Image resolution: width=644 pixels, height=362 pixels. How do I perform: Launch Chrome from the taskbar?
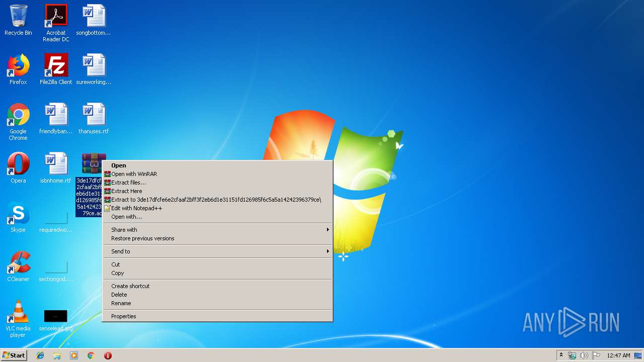coord(91,355)
